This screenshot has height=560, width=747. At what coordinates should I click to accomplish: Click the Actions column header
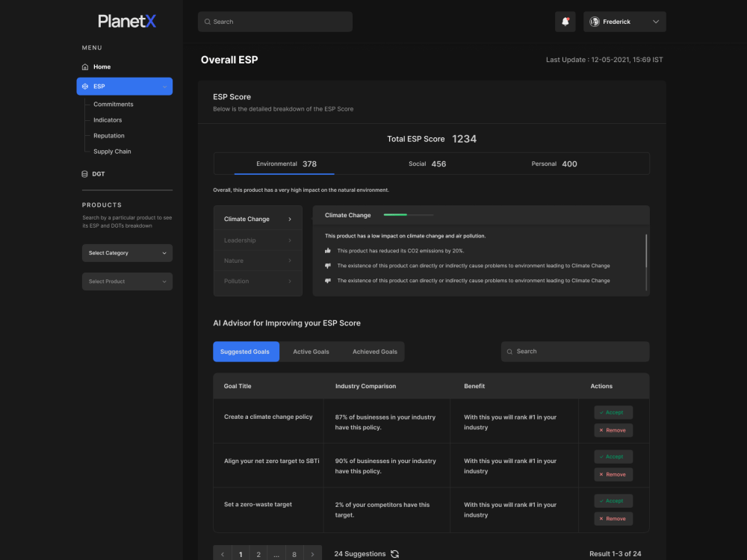pos(601,386)
